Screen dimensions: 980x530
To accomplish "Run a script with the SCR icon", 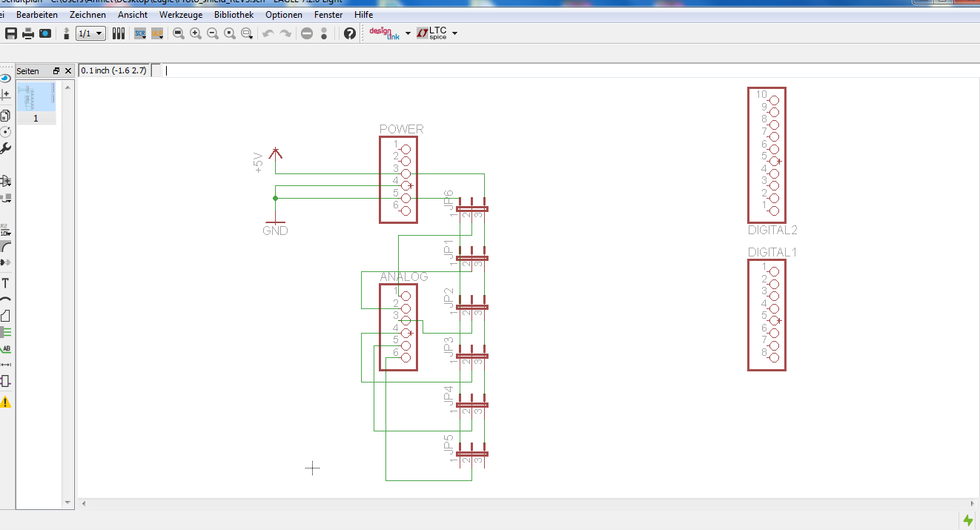I will coord(140,33).
